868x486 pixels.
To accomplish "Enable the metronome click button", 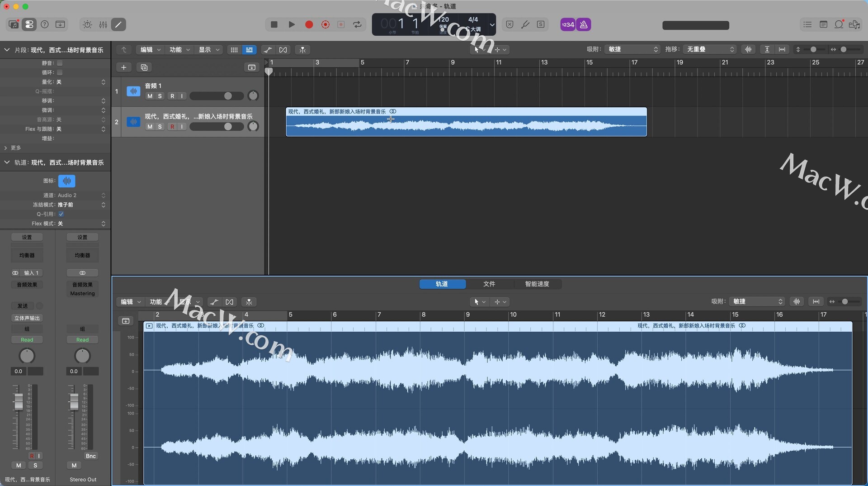I will pos(584,25).
